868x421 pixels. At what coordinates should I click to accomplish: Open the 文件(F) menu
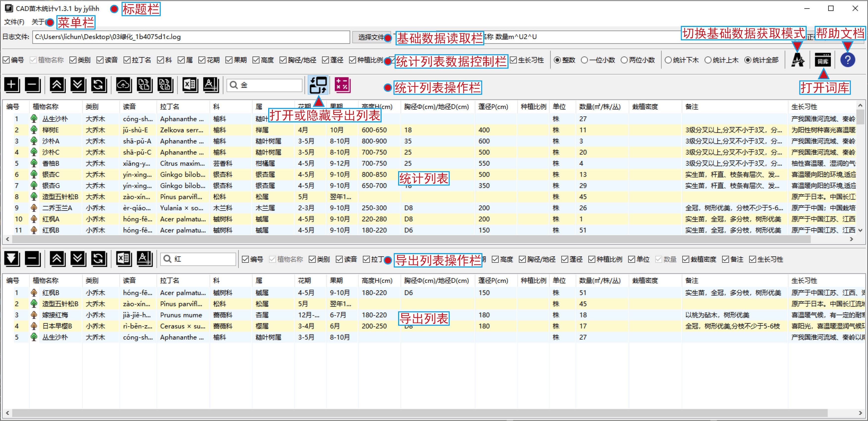click(14, 22)
